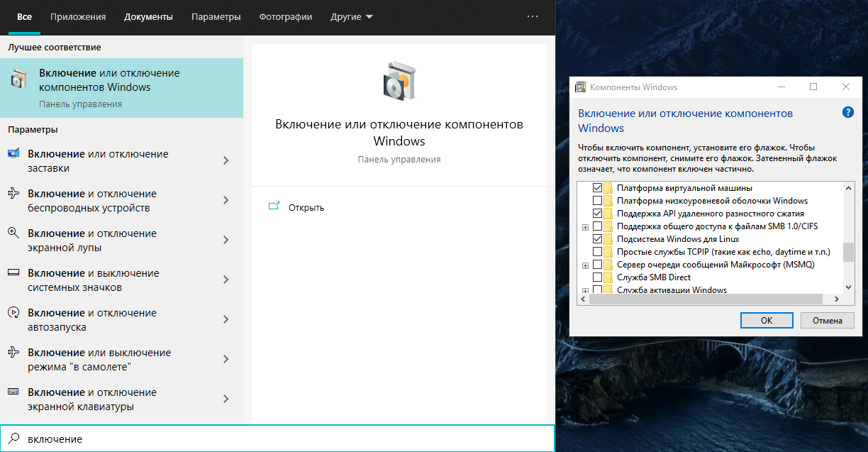Open the Другие filter dropdown
This screenshot has width=868, height=452.
point(352,16)
